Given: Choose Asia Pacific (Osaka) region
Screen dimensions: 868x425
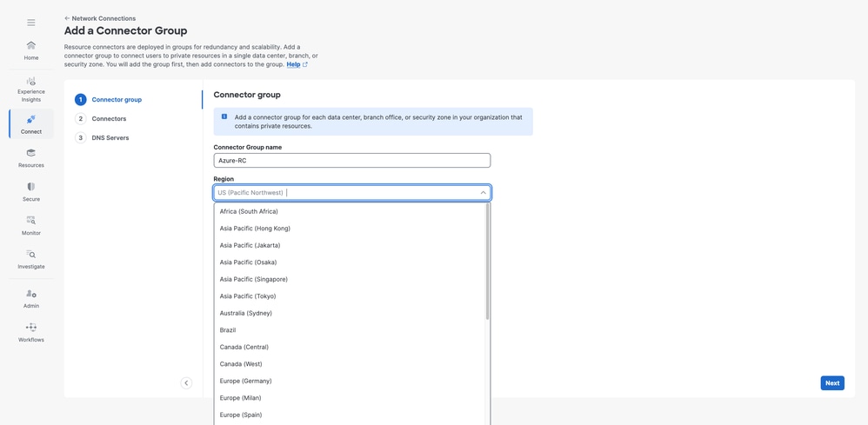Looking at the screenshot, I should tap(350, 262).
